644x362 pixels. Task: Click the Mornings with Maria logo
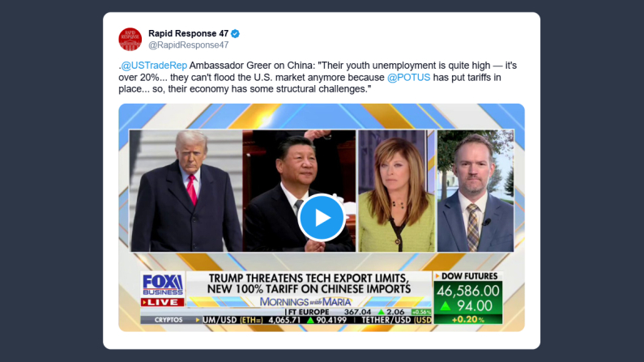[x=305, y=301]
